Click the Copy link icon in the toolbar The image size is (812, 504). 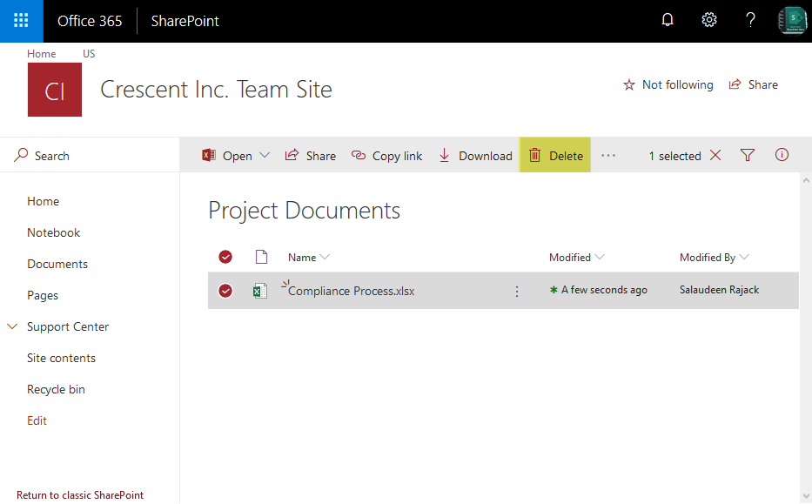[x=357, y=155]
